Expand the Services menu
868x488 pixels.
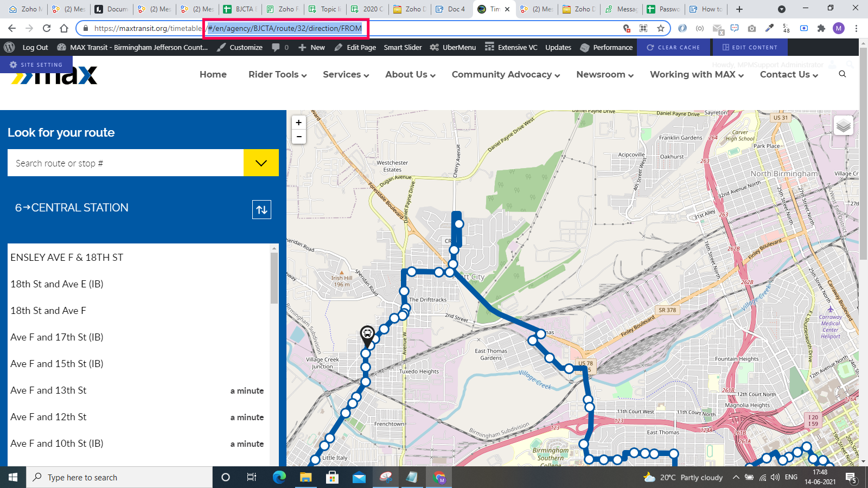[x=346, y=75]
